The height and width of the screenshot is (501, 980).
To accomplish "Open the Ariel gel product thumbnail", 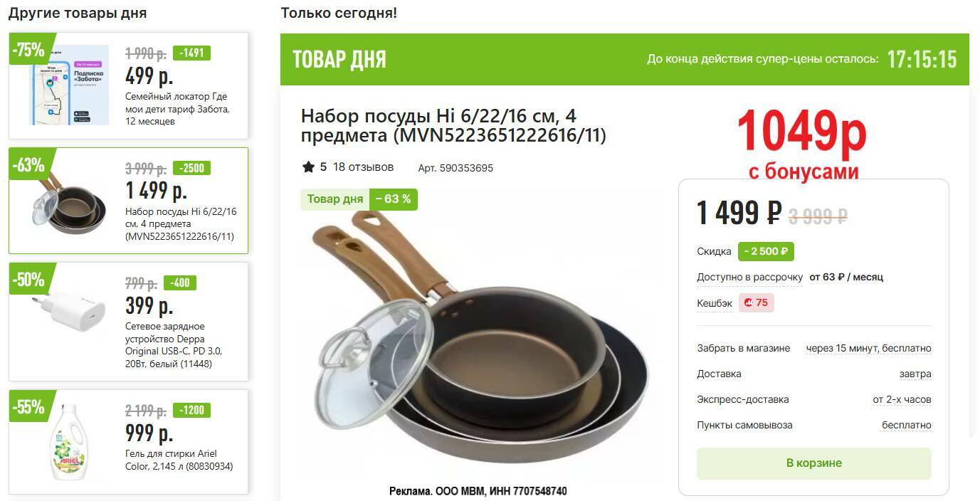I will 69,441.
